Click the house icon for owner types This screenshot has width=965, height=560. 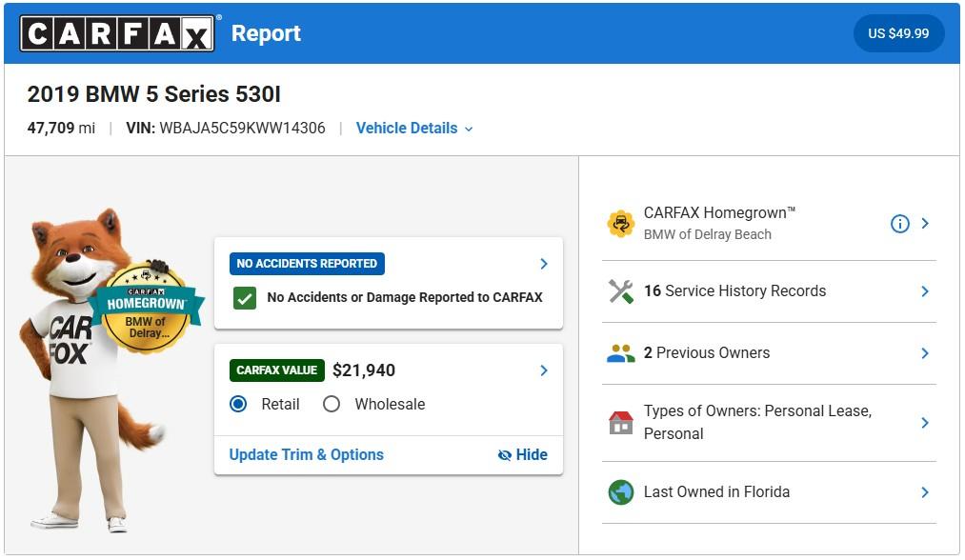pos(620,423)
